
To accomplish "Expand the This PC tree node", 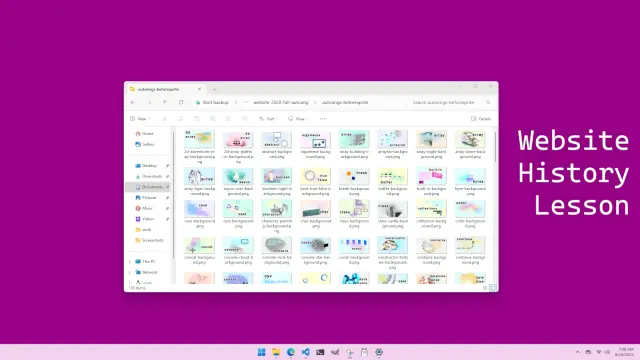I will pyautogui.click(x=130, y=262).
